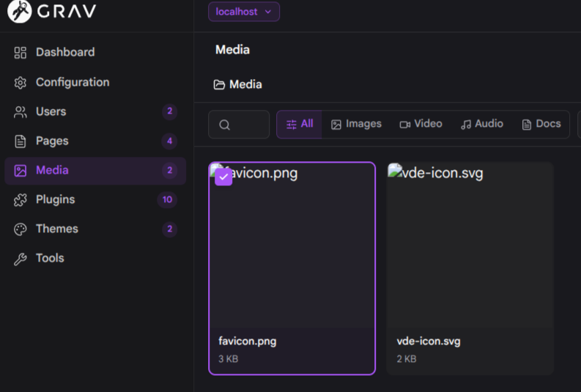Screen dimensions: 581x392
Task: Select the Docs filter
Action: (541, 124)
